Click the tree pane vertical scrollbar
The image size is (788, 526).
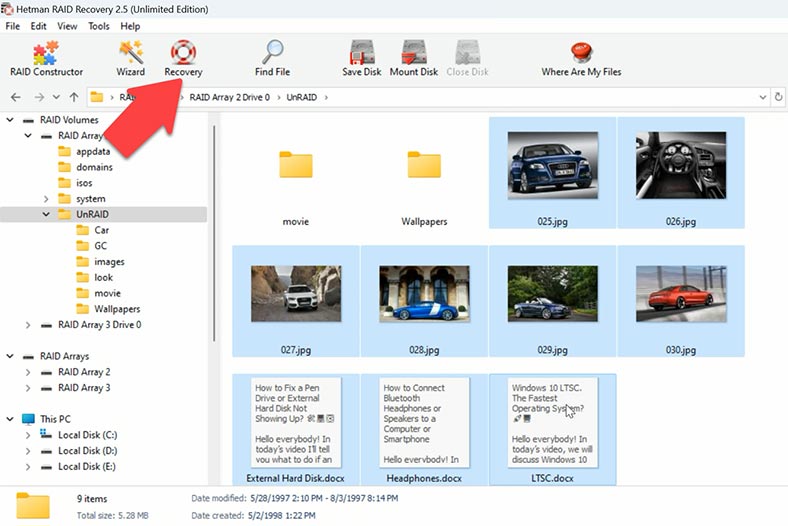(x=214, y=234)
